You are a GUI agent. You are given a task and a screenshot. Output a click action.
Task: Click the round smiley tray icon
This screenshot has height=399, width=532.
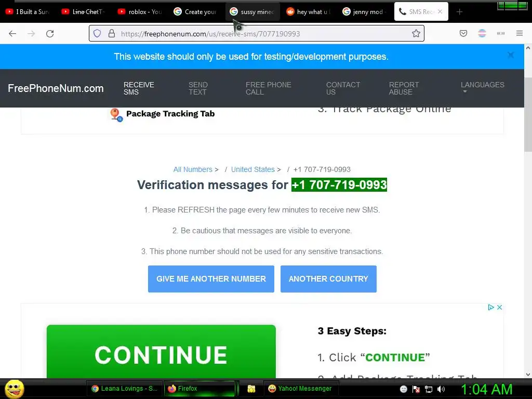coord(403,389)
